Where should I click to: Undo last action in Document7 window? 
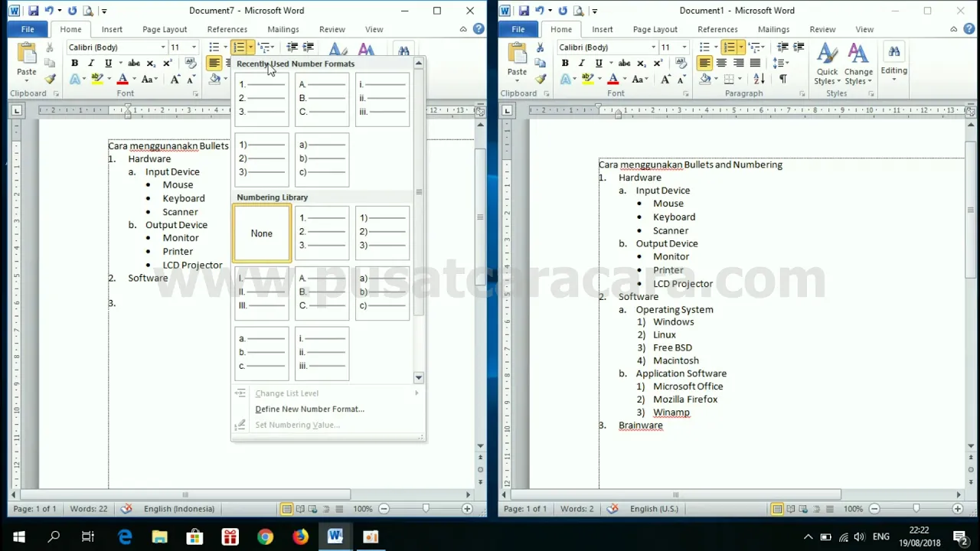(x=50, y=11)
